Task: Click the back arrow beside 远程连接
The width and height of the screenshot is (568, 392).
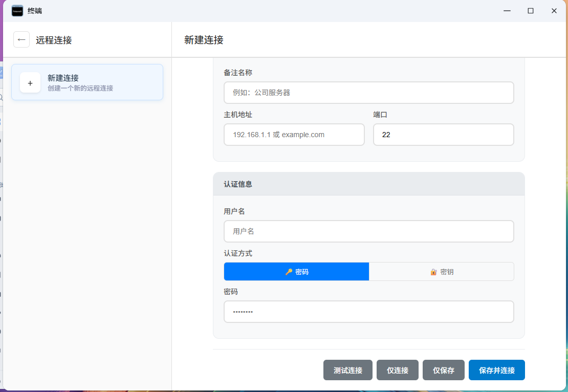Action: click(21, 39)
